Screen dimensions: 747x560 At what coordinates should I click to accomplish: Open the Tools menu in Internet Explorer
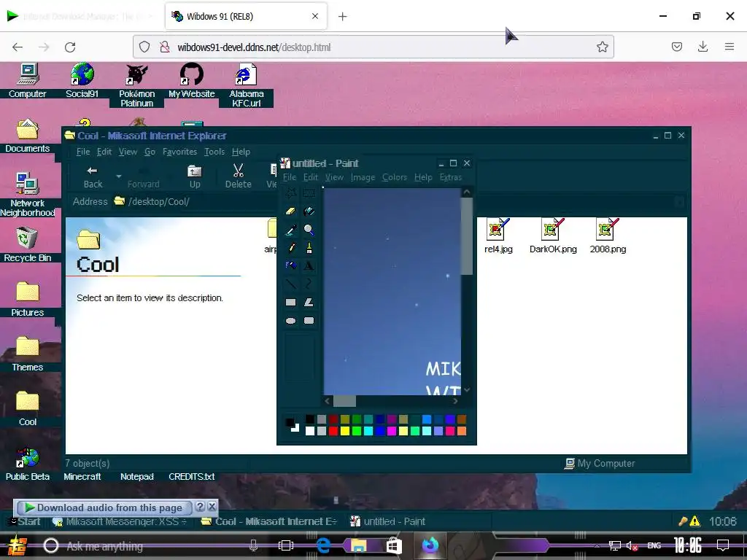click(214, 152)
